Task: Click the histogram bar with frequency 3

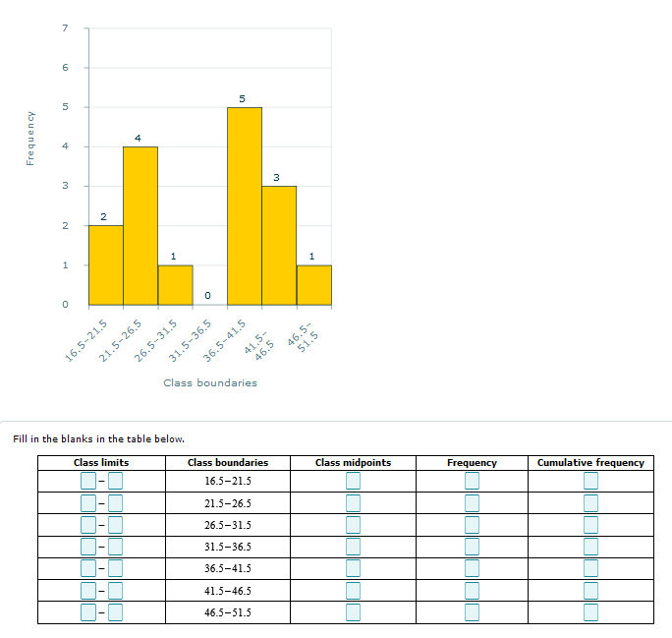Action: point(279,246)
